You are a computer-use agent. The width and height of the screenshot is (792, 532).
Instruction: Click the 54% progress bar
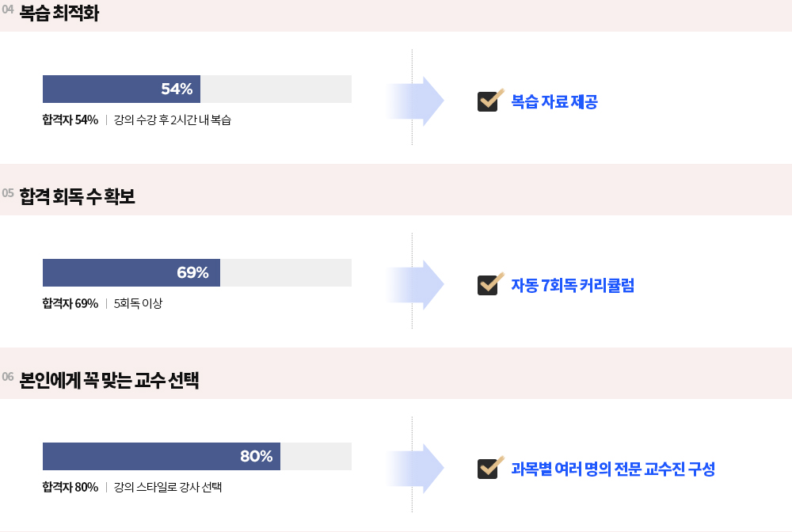[197, 89]
